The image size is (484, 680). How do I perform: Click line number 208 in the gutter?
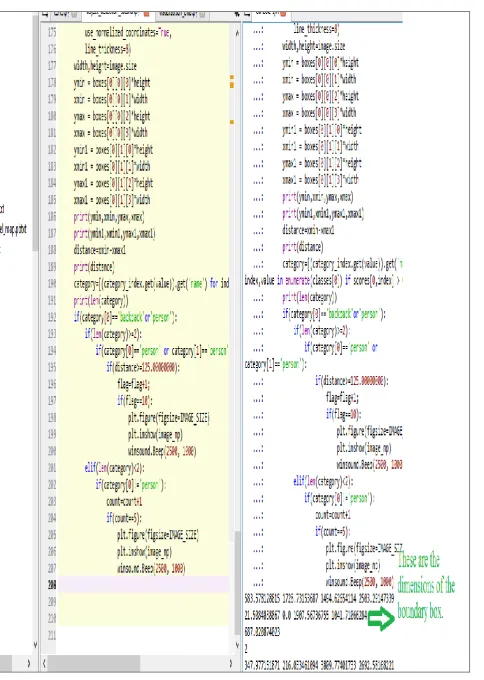52,585
